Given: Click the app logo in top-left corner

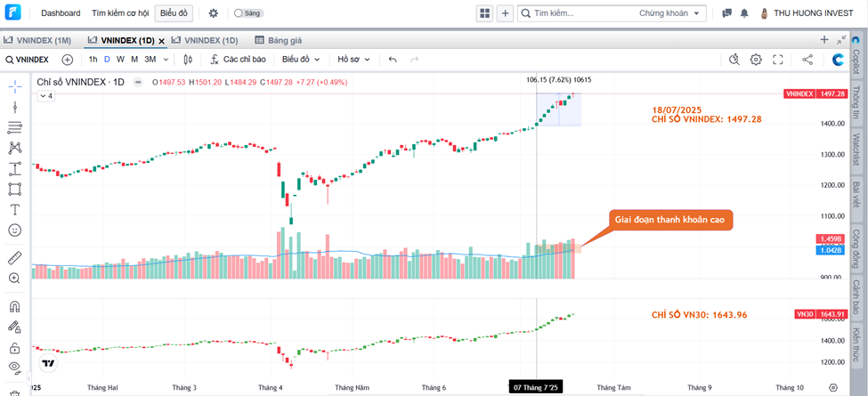Looking at the screenshot, I should coord(12,12).
